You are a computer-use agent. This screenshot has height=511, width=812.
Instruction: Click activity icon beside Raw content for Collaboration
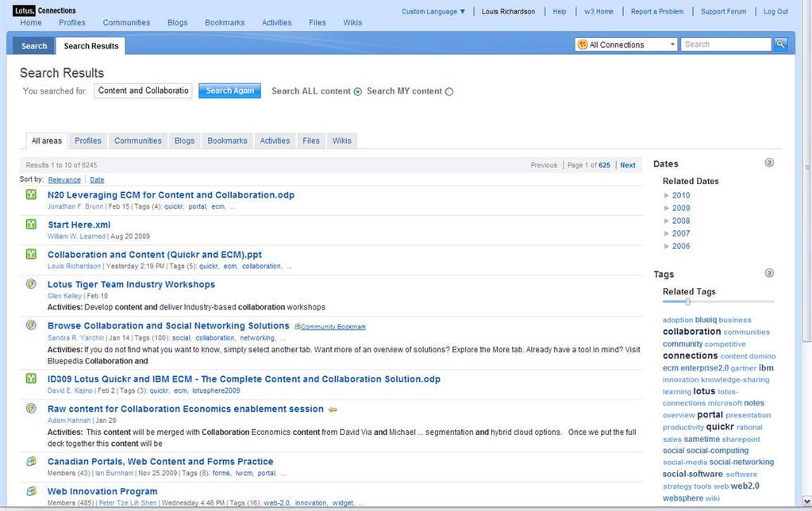31,408
